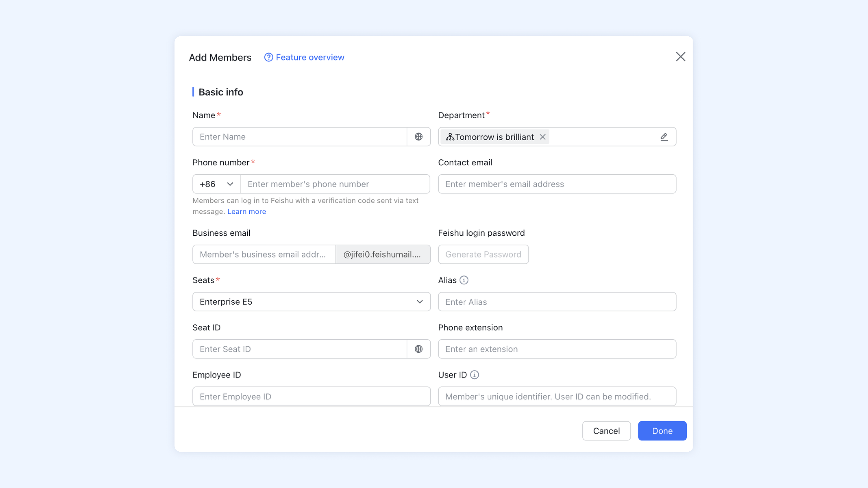Click the edit pencil in Department field

click(664, 137)
